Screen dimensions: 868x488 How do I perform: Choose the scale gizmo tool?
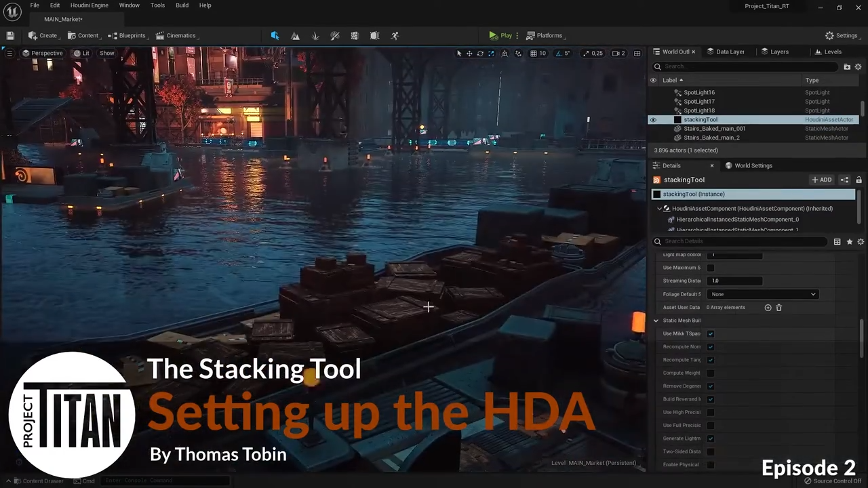click(x=491, y=53)
